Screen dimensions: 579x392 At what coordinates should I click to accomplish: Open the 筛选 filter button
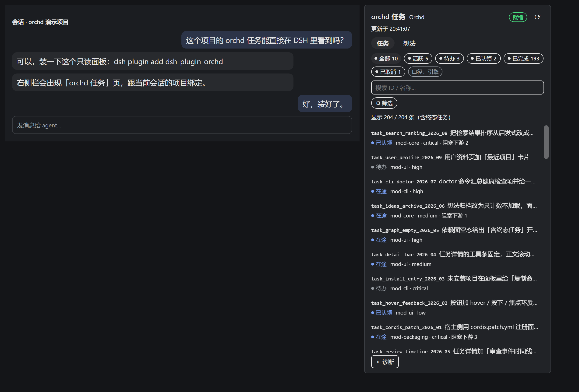click(x=384, y=103)
